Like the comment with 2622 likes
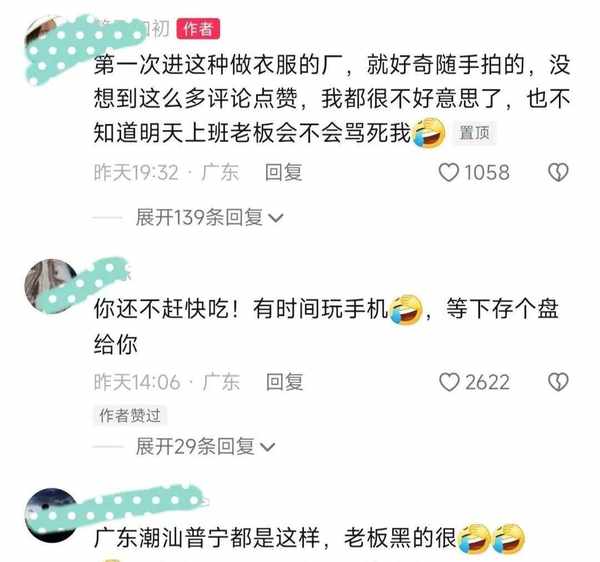The image size is (600, 562). 449,382
